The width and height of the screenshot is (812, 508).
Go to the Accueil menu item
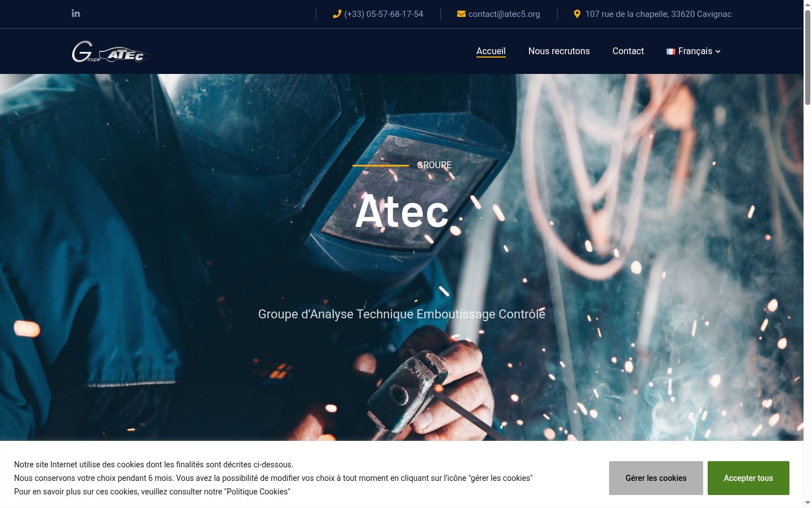[x=491, y=51]
